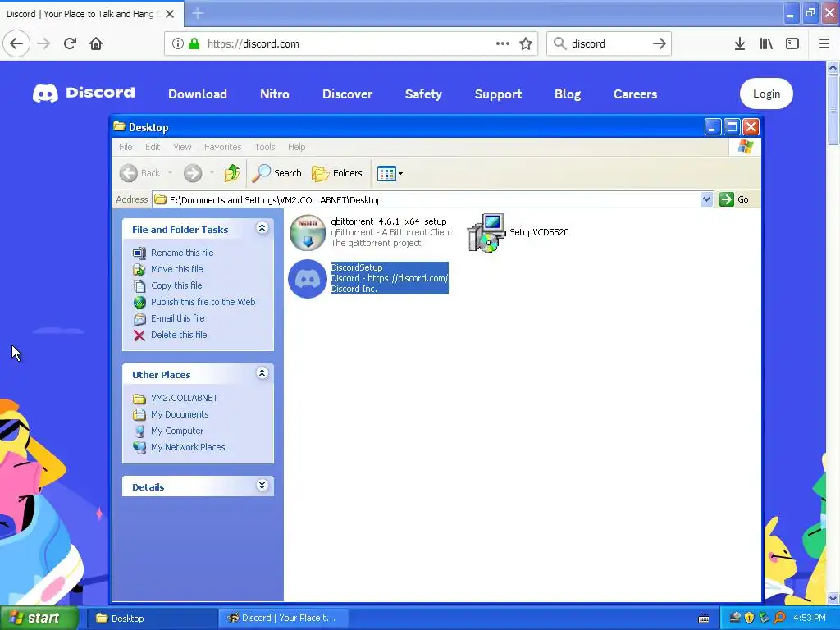Open Discover page on Discord site
The width and height of the screenshot is (840, 630).
pyautogui.click(x=347, y=94)
